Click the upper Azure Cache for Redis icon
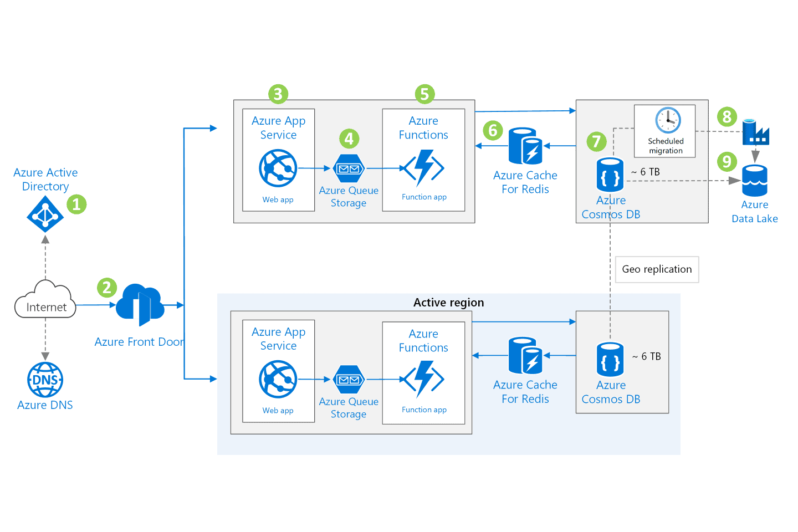 pyautogui.click(x=525, y=146)
